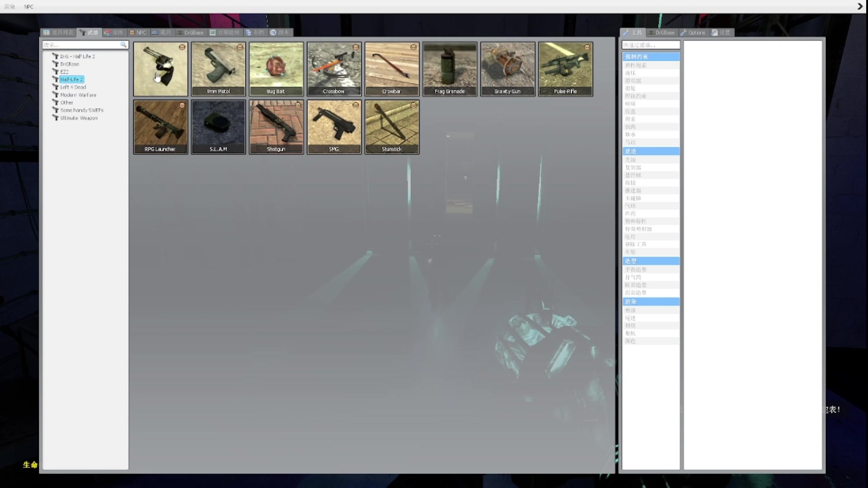
Task: Click admin-only badge on the Crossbow tile
Action: [x=356, y=47]
